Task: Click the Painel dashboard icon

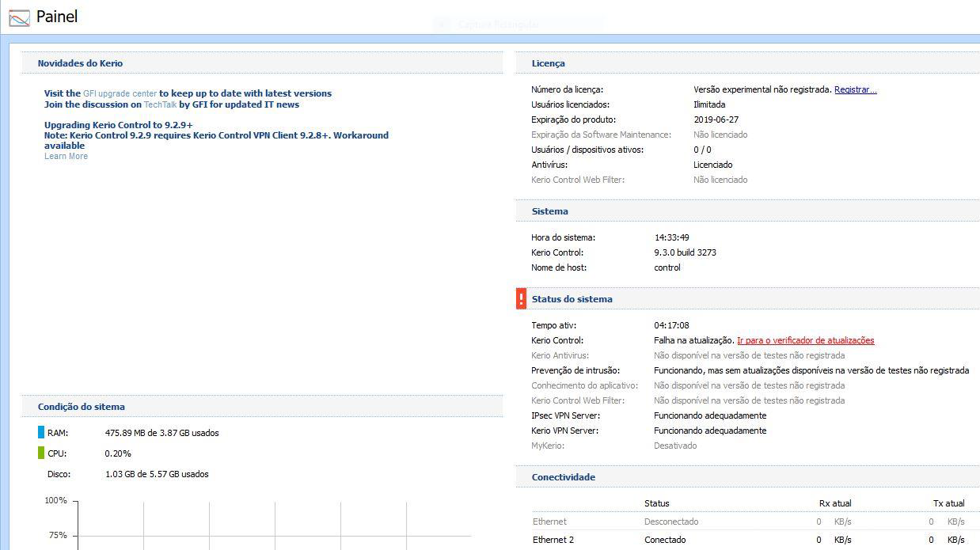Action: tap(19, 17)
